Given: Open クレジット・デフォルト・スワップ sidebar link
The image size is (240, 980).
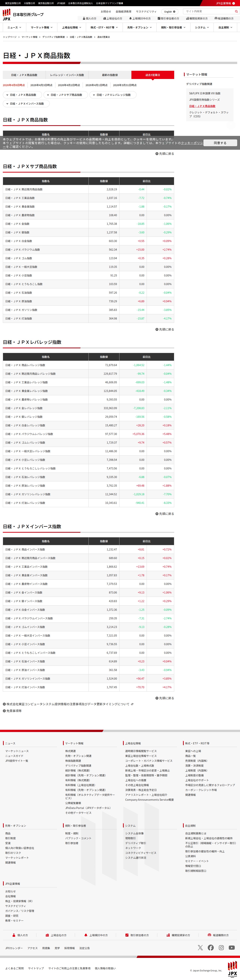Looking at the screenshot, I should coord(209,114).
